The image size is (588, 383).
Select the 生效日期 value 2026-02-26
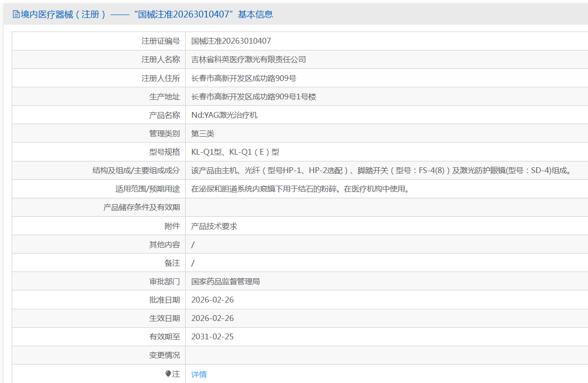(x=212, y=318)
